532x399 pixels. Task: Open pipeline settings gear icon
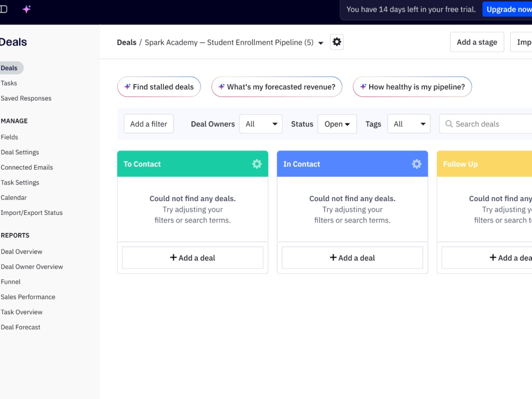[337, 42]
